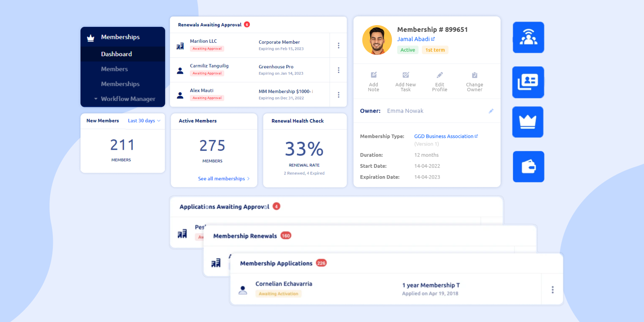Expand the Workflow Manager menu
This screenshot has height=322, width=644.
click(x=125, y=99)
